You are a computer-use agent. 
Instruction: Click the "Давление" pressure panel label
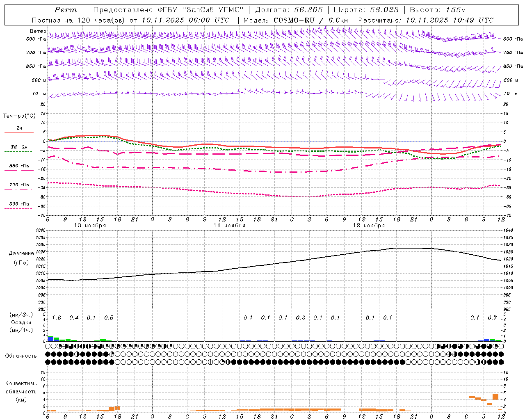pyautogui.click(x=21, y=253)
